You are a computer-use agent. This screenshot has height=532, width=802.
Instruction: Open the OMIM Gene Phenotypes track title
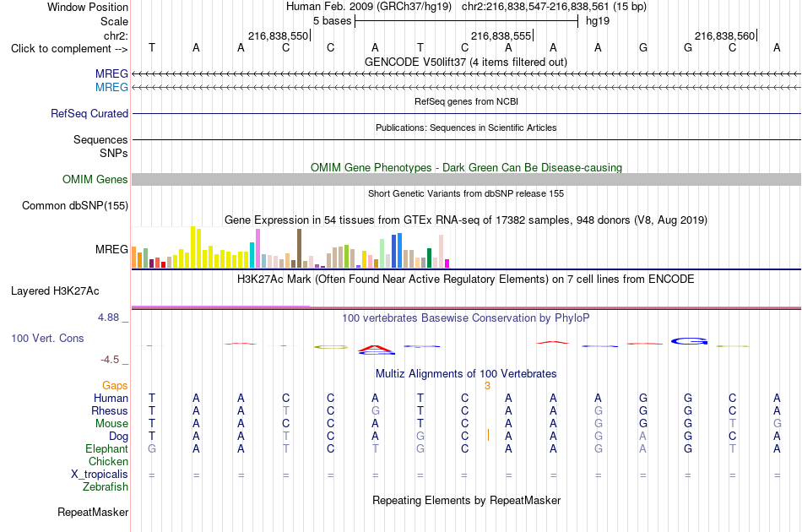[466, 168]
